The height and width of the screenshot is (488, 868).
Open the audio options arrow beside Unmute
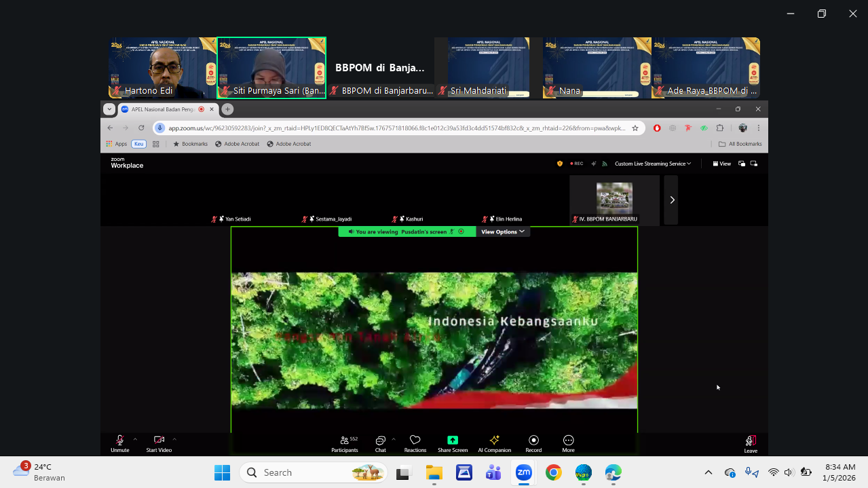point(135,439)
